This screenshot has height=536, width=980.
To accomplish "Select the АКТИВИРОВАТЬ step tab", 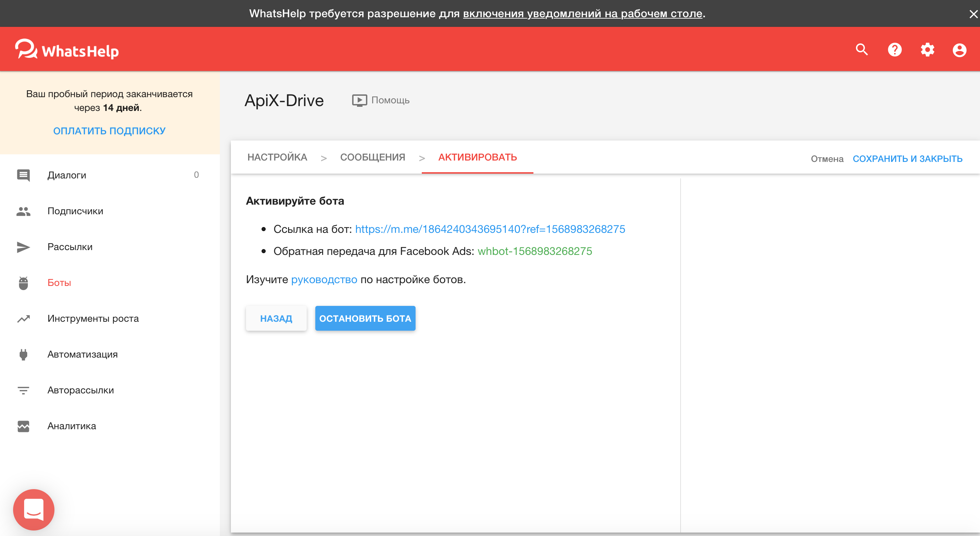I will pos(478,157).
